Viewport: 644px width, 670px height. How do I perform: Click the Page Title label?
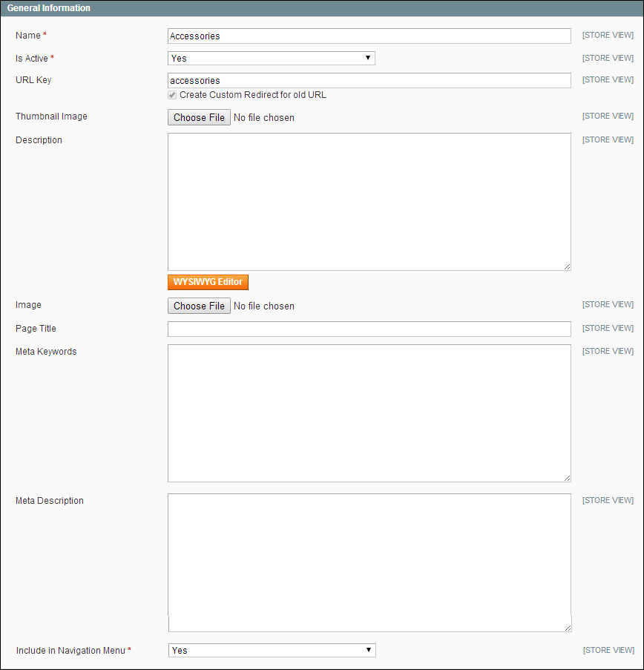36,329
